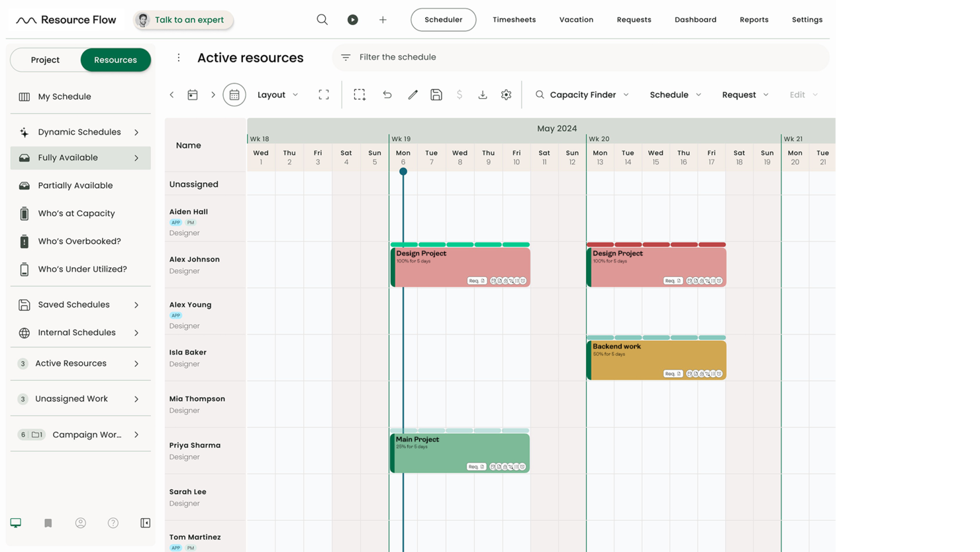Enter fullscreen schedule view

click(x=324, y=94)
